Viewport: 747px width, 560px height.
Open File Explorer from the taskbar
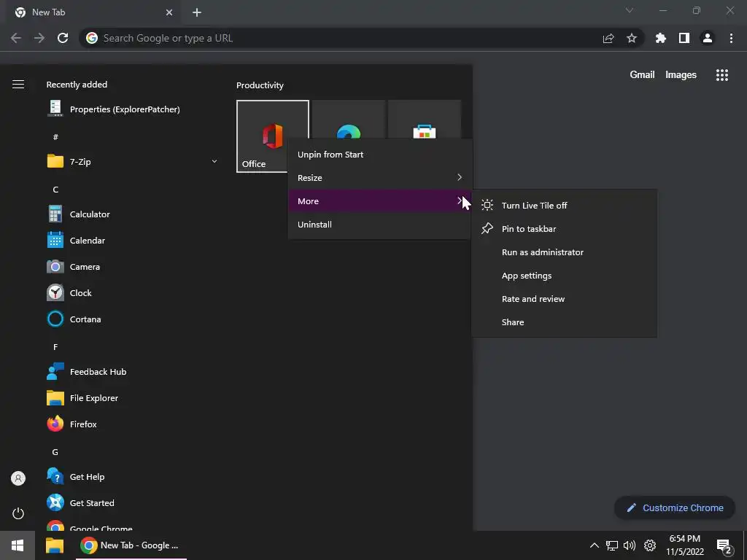tap(54, 545)
